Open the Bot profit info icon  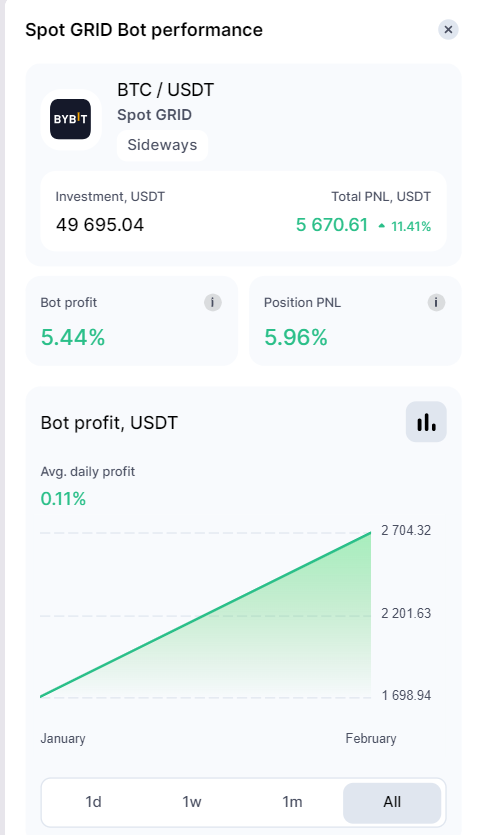tap(212, 302)
